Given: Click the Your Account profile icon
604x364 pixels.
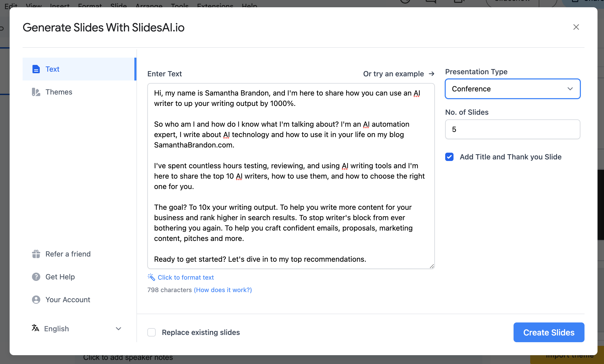Looking at the screenshot, I should tap(35, 299).
